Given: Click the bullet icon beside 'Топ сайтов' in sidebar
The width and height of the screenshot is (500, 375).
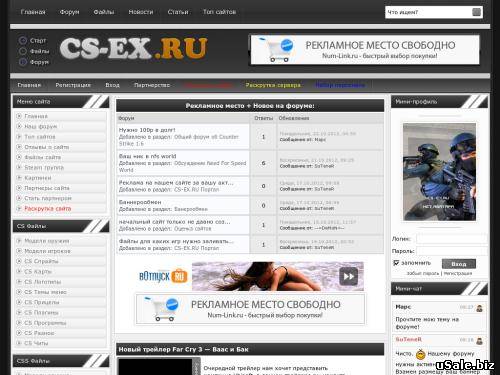Looking at the screenshot, I should [19, 137].
